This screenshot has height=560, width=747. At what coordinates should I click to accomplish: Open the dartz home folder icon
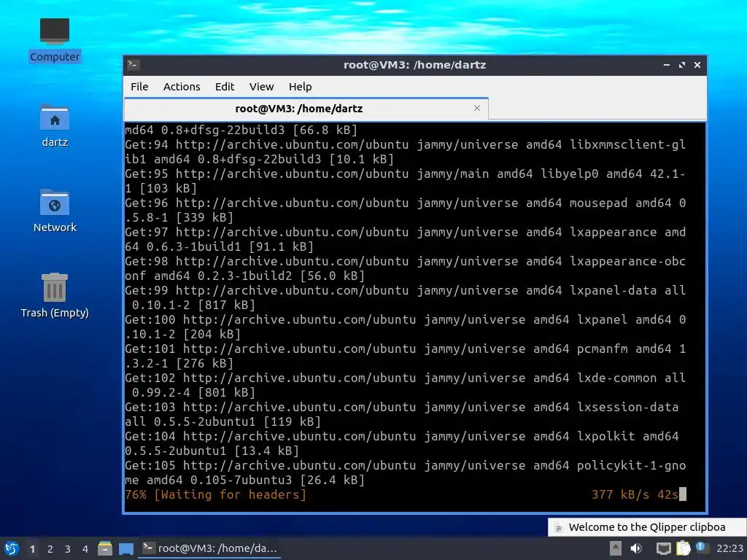coord(54,125)
